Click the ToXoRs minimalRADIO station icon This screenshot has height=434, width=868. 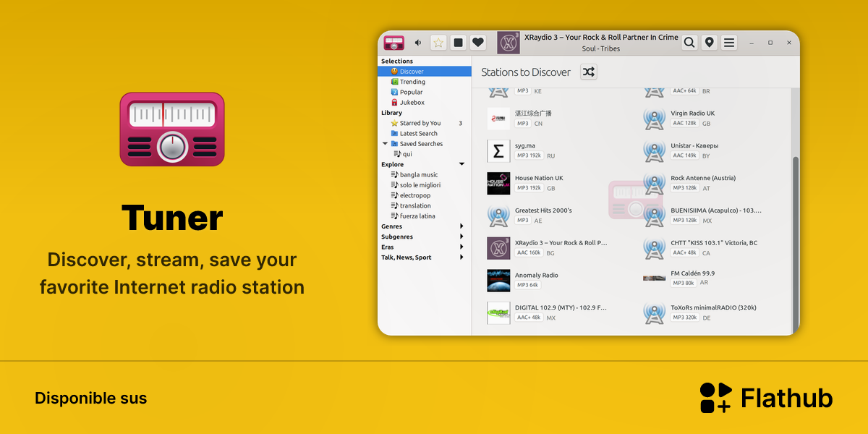pos(655,312)
